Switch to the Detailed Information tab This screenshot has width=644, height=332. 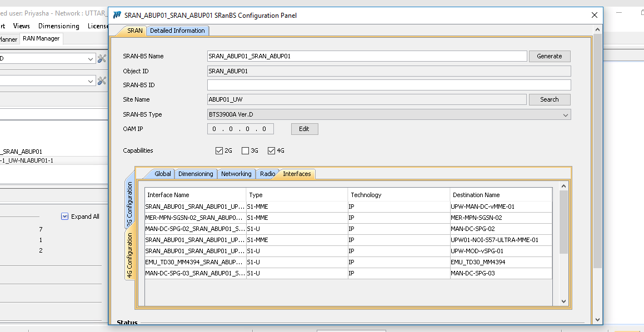click(x=177, y=31)
